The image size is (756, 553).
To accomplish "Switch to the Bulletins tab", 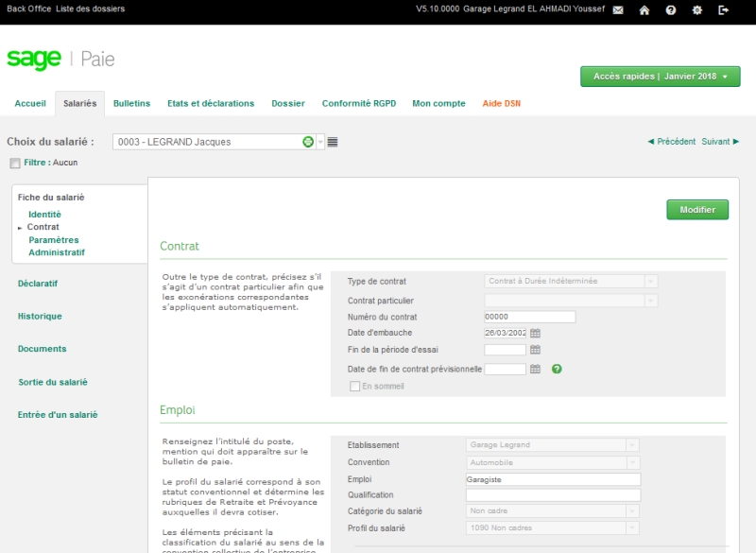I will point(131,103).
